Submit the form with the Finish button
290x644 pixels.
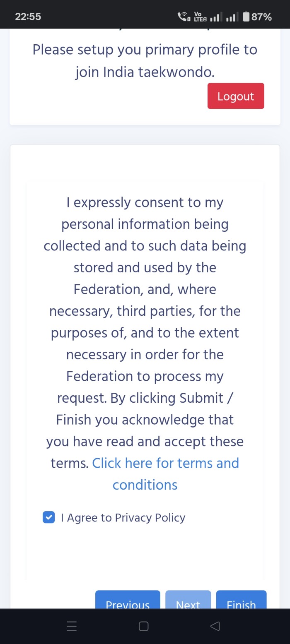(241, 604)
